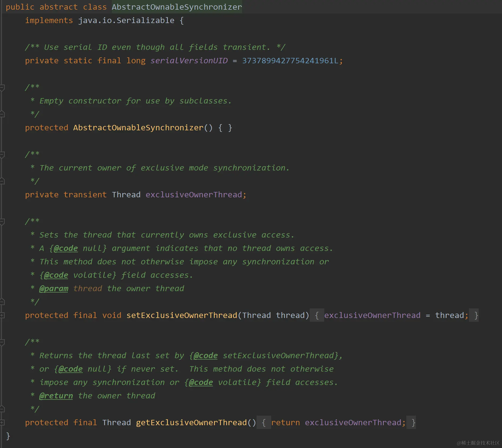Screen dimensions: 502x448
Task: Click the comment 'Sets the thread that currently owns exclusive access.'
Action: coord(167,235)
